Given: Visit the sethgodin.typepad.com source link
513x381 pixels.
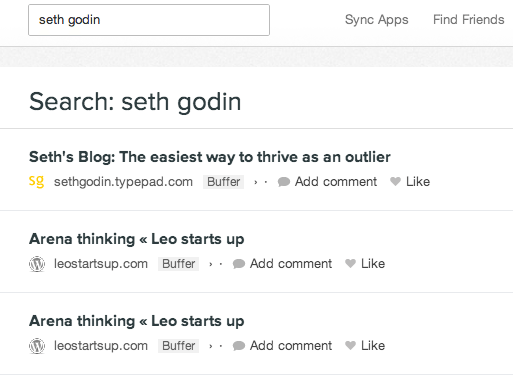Looking at the screenshot, I should [x=123, y=182].
